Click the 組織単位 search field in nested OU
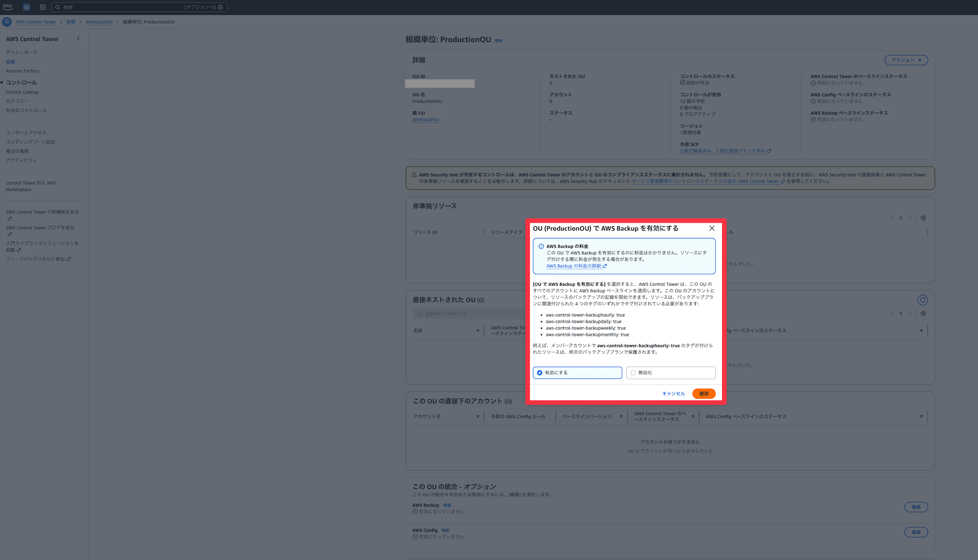The width and height of the screenshot is (978, 560). point(468,314)
